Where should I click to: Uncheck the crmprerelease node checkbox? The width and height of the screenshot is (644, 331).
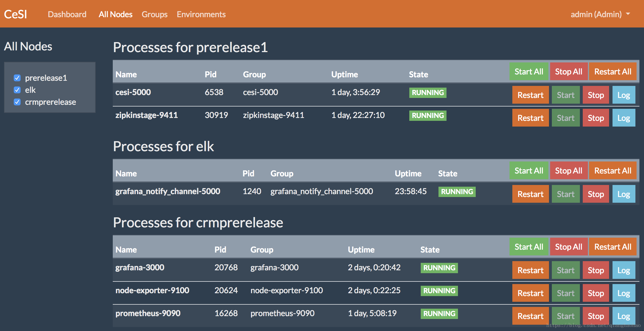(x=17, y=102)
